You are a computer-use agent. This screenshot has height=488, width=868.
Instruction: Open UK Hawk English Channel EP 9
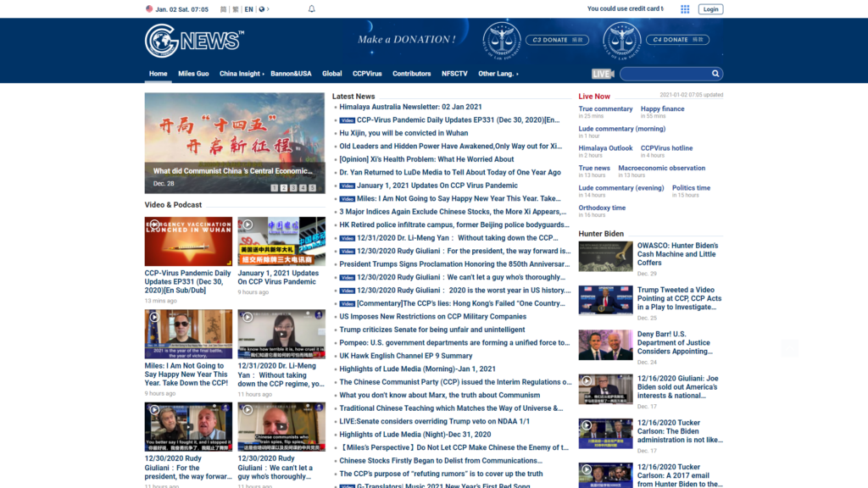click(x=406, y=357)
